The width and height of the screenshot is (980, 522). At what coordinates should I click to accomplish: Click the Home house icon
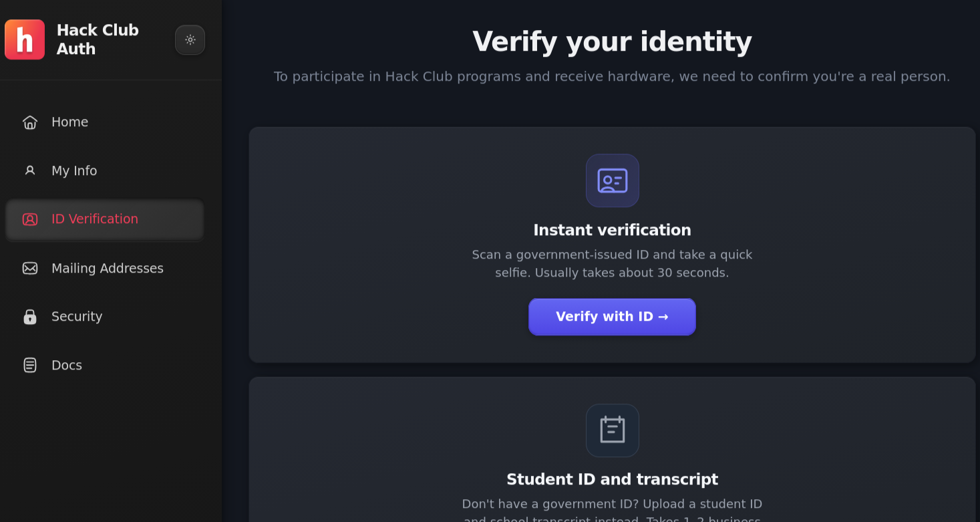(x=30, y=122)
